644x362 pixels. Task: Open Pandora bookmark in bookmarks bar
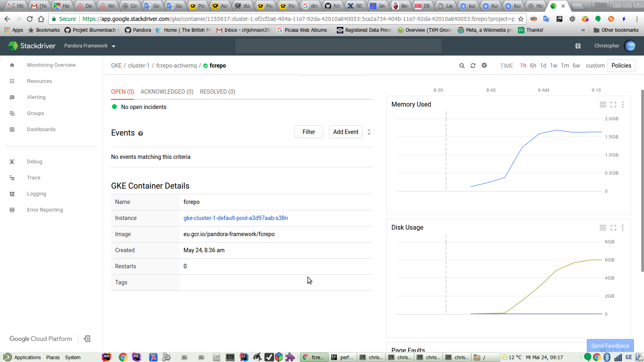[x=138, y=30]
